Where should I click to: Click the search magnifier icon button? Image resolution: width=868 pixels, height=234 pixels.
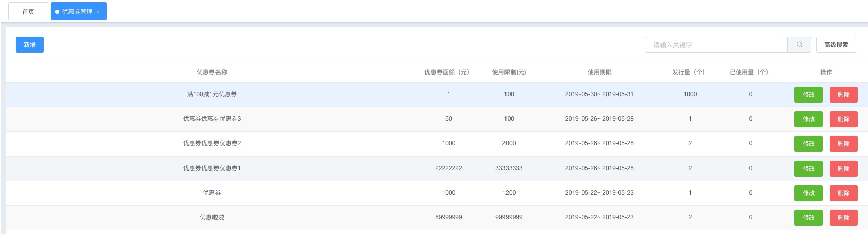point(799,45)
